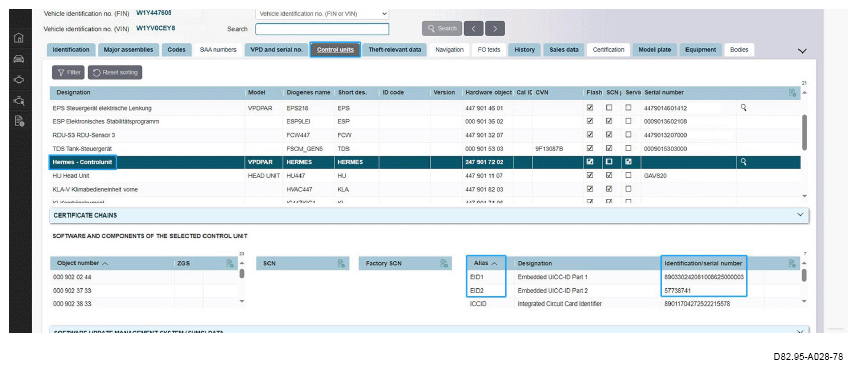The width and height of the screenshot is (857, 369).
Task: Click the export icon in the control units header
Action: [x=792, y=93]
